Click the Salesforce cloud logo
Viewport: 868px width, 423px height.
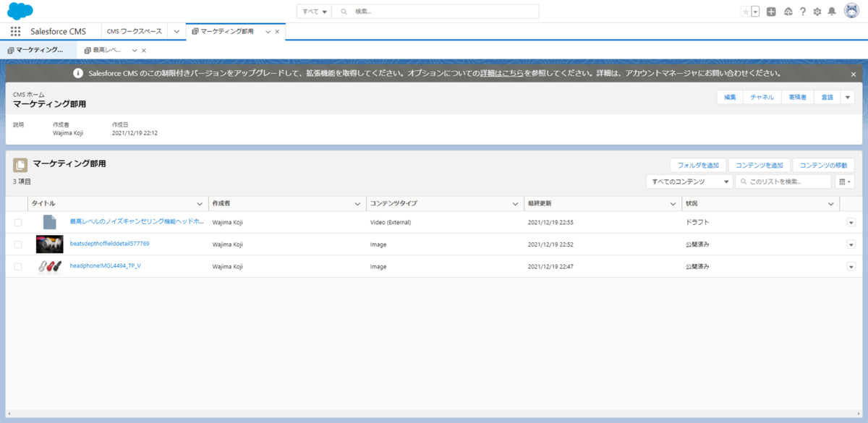pos(20,12)
